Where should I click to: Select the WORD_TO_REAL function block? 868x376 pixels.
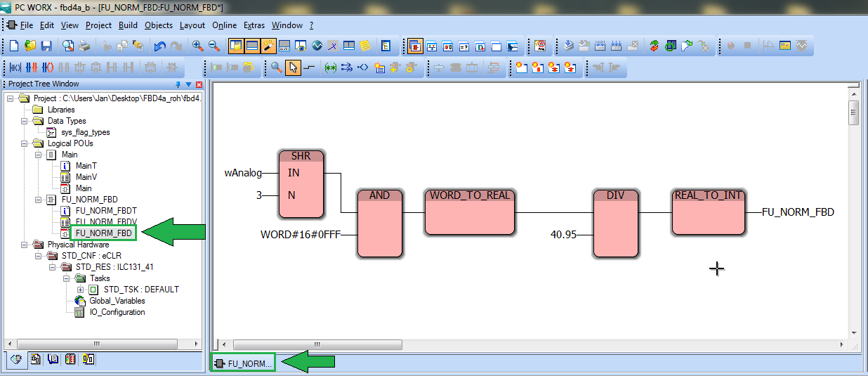(469, 212)
